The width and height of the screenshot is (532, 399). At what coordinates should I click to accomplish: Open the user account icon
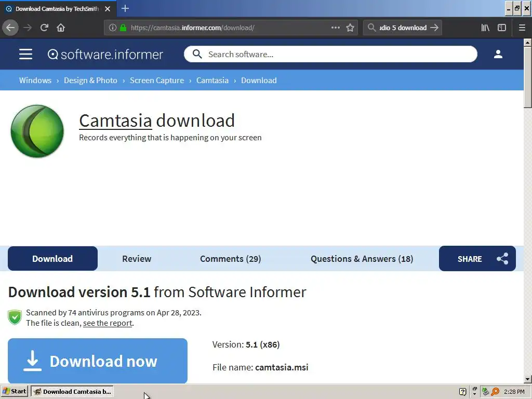coord(498,54)
